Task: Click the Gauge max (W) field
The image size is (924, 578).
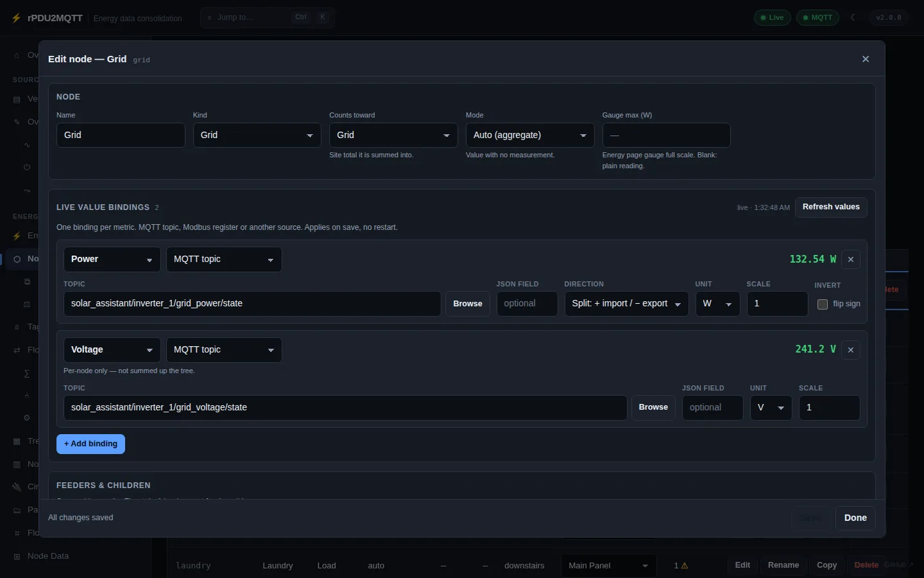Action: 666,135
